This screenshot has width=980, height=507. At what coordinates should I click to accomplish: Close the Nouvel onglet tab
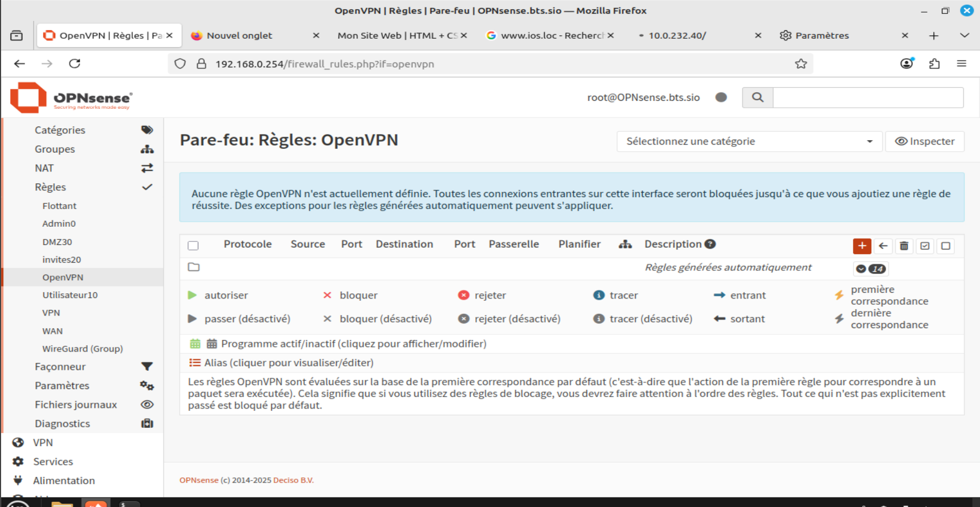(316, 35)
